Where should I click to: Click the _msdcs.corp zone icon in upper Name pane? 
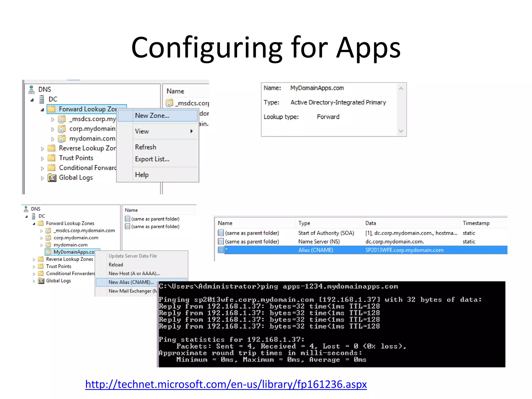(169, 103)
